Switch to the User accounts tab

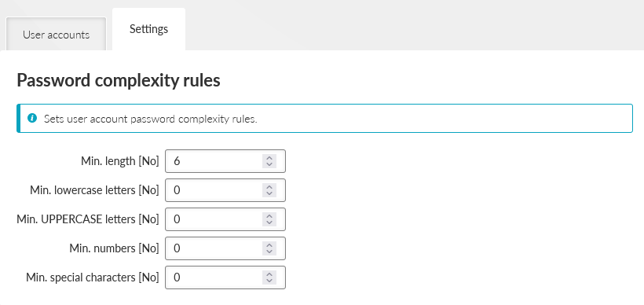click(x=56, y=35)
